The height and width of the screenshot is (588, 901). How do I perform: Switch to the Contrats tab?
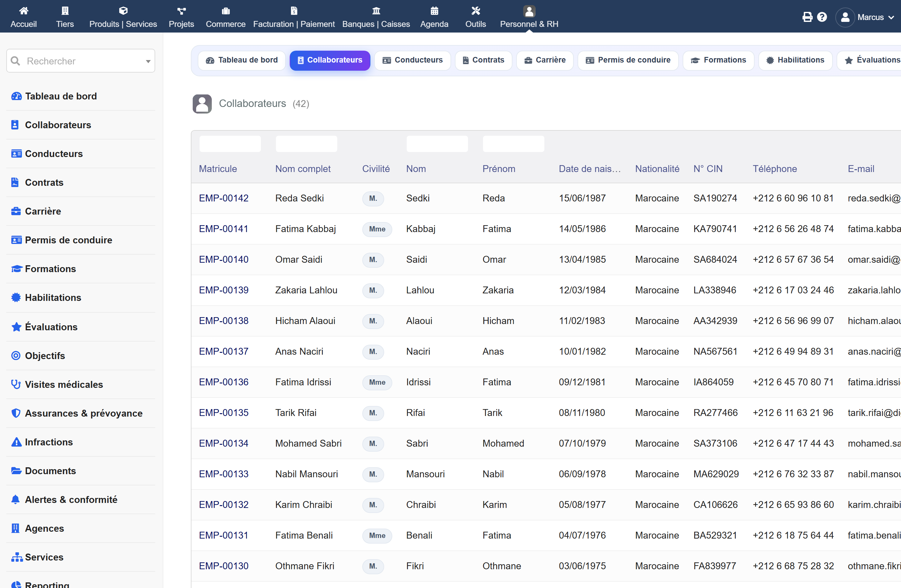pos(483,60)
